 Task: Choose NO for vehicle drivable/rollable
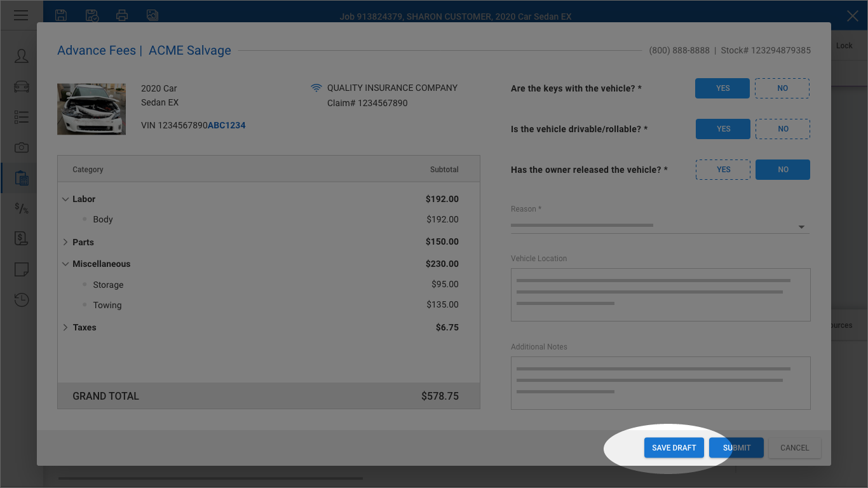pos(782,129)
